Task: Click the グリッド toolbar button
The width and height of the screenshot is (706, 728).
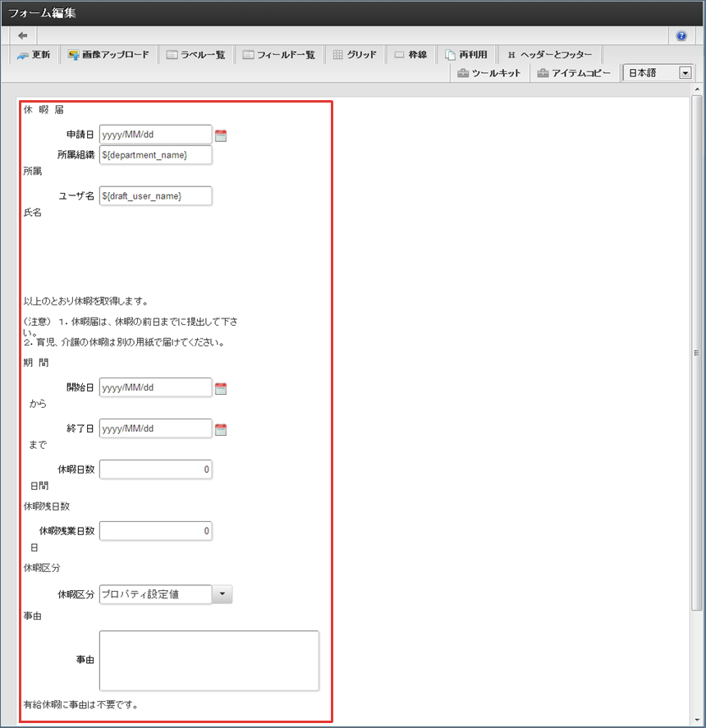Action: pos(355,55)
